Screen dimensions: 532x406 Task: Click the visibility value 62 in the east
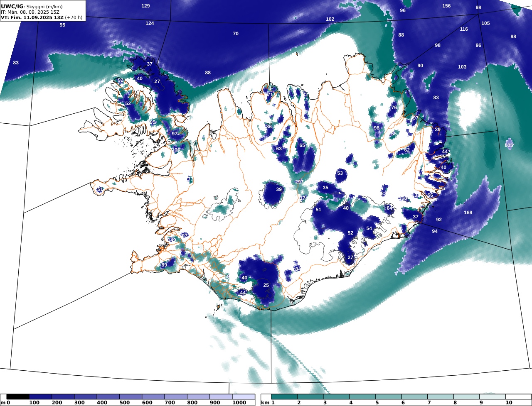click(x=407, y=150)
